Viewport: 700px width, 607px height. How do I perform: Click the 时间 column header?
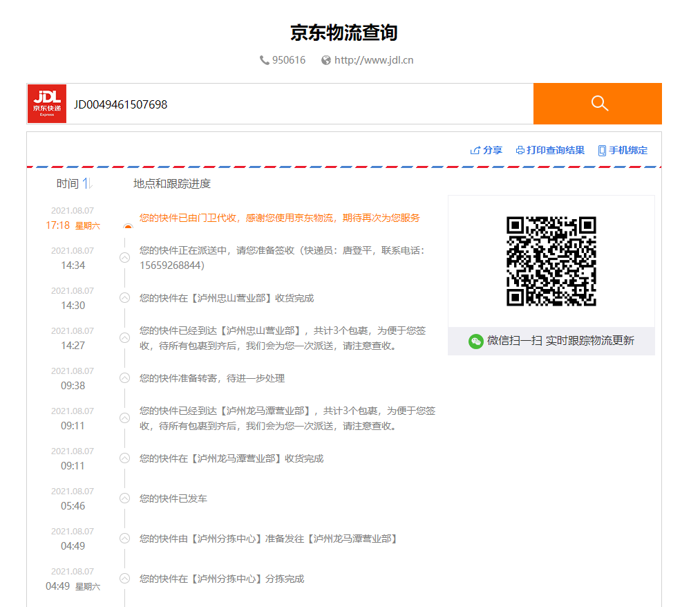coord(68,184)
